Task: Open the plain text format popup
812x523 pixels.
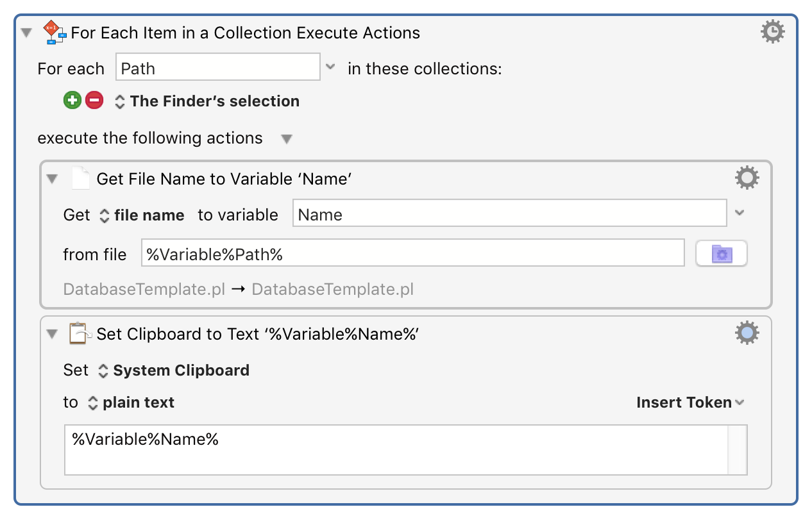Action: pyautogui.click(x=131, y=403)
